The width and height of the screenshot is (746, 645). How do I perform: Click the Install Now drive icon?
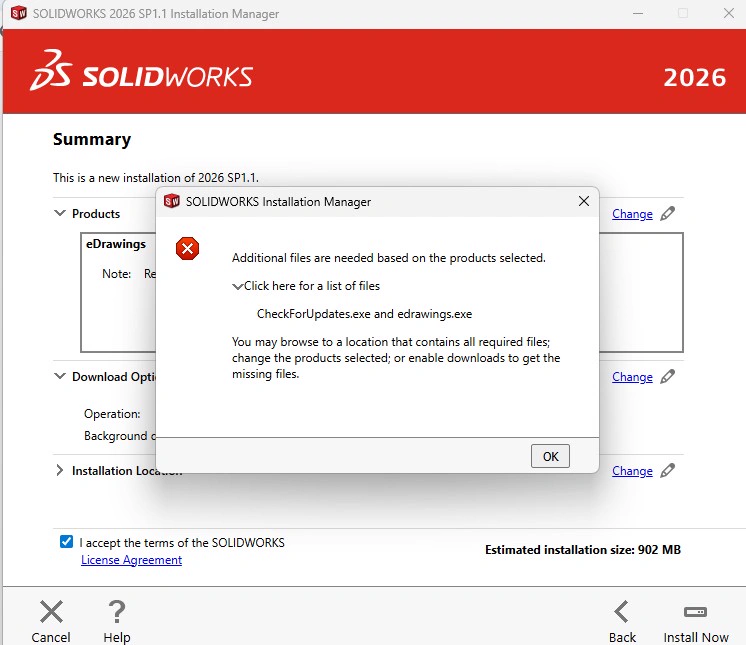pyautogui.click(x=695, y=612)
